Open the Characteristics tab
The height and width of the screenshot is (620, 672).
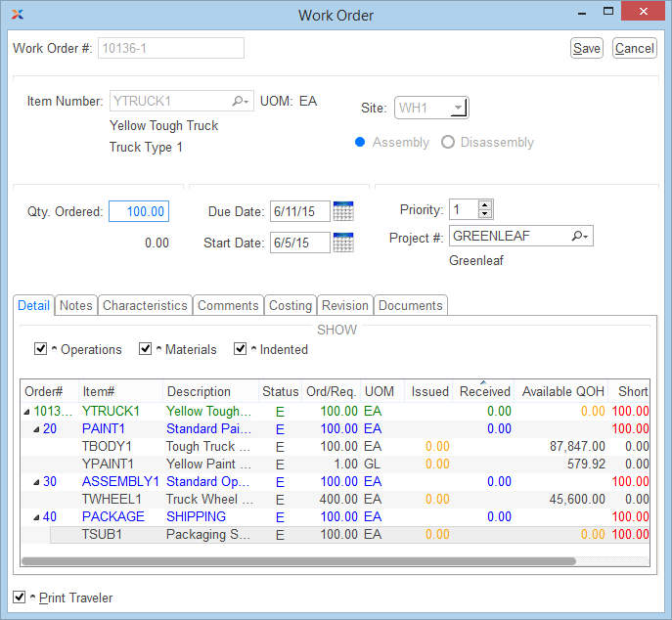click(x=145, y=305)
